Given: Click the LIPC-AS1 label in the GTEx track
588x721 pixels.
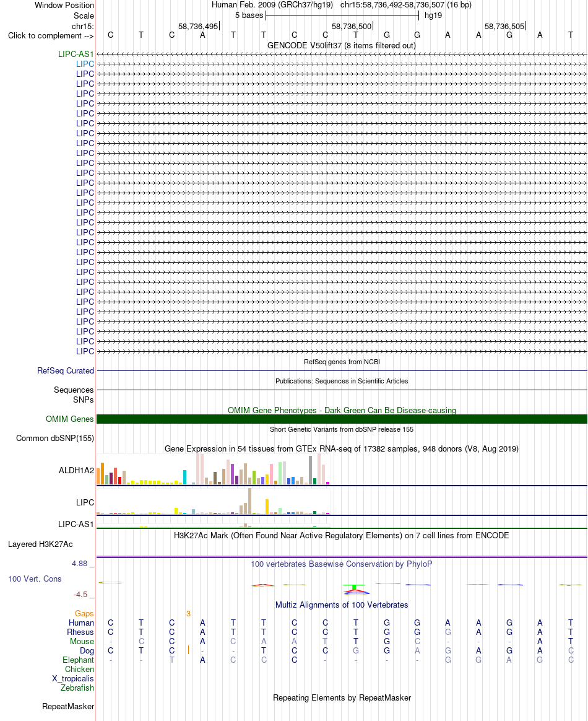Looking at the screenshot, I should click(x=76, y=524).
